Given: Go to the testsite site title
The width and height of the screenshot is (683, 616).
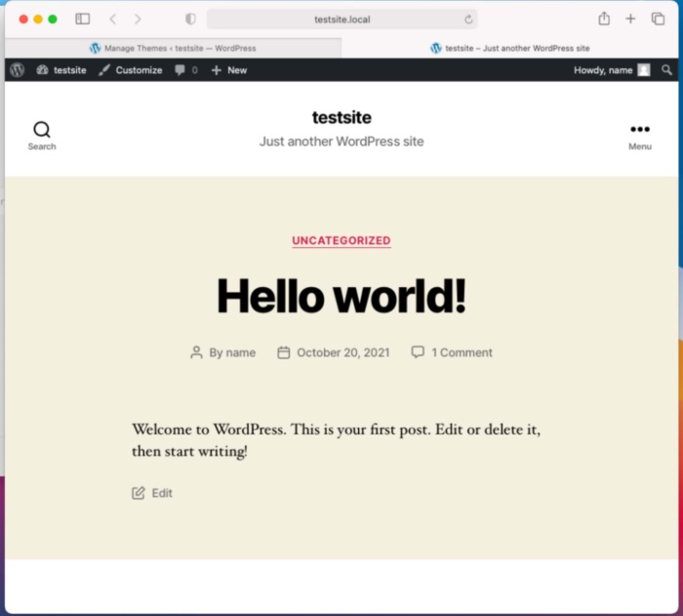Looking at the screenshot, I should click(x=341, y=117).
